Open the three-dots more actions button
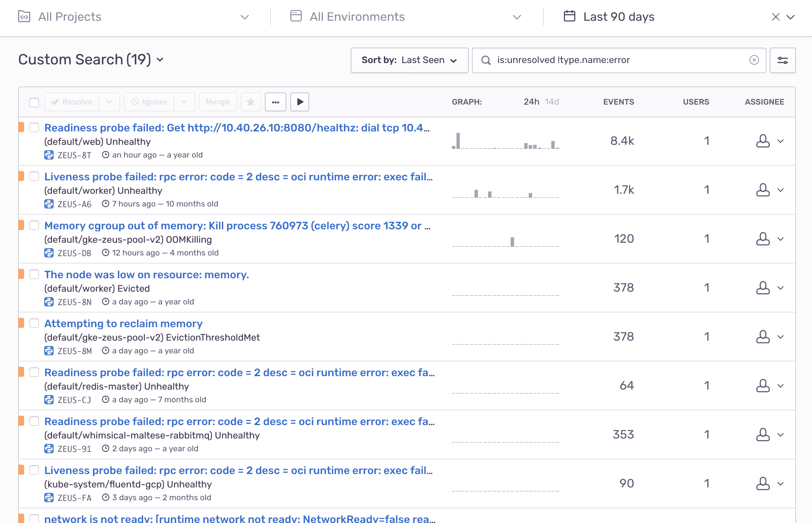 point(276,102)
